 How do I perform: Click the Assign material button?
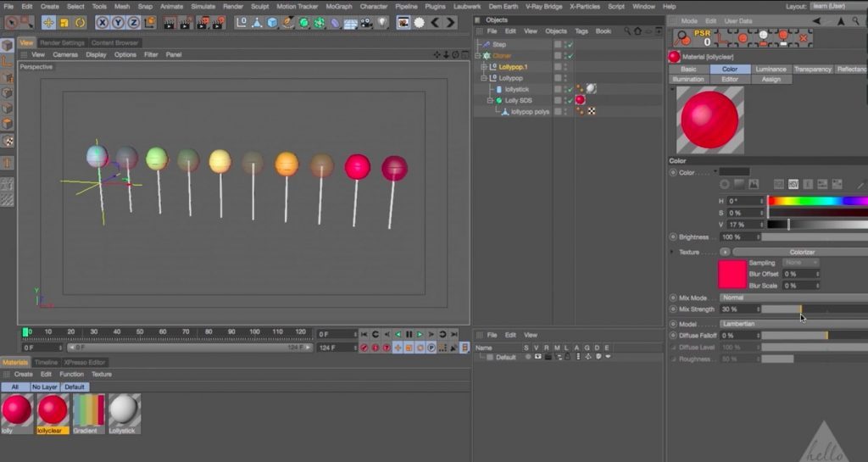(771, 79)
